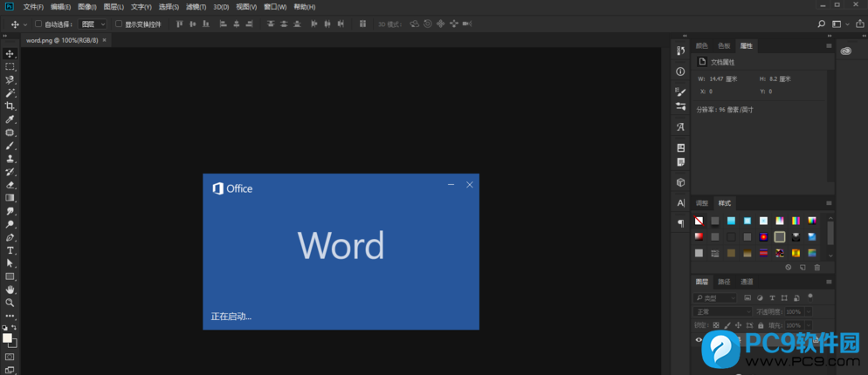
Task: Select the Brush tool
Action: (10, 146)
